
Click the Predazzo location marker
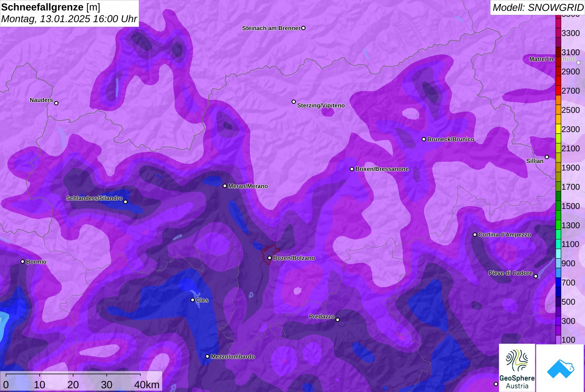click(x=338, y=320)
